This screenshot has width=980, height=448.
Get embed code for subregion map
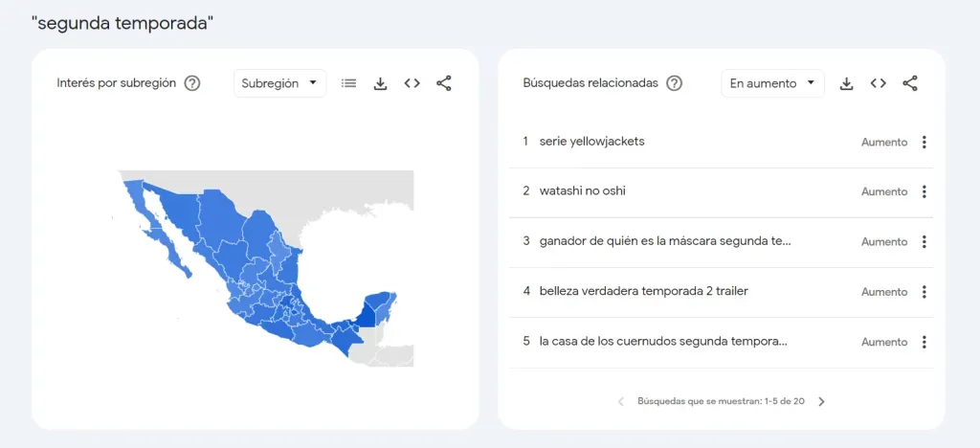point(412,83)
